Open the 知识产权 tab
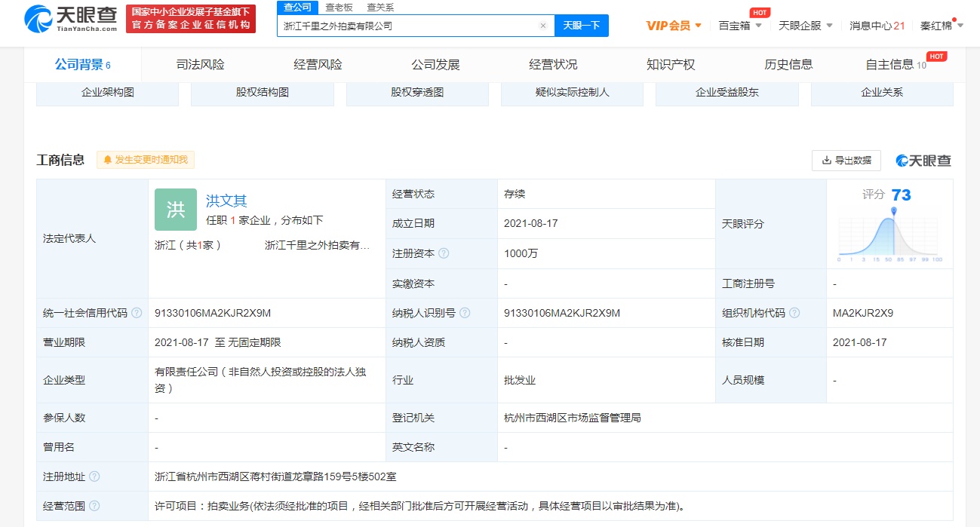This screenshot has height=527, width=980. pos(671,65)
